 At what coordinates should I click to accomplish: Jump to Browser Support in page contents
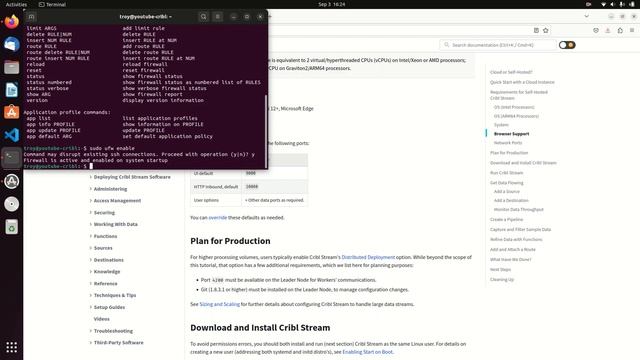(x=511, y=134)
